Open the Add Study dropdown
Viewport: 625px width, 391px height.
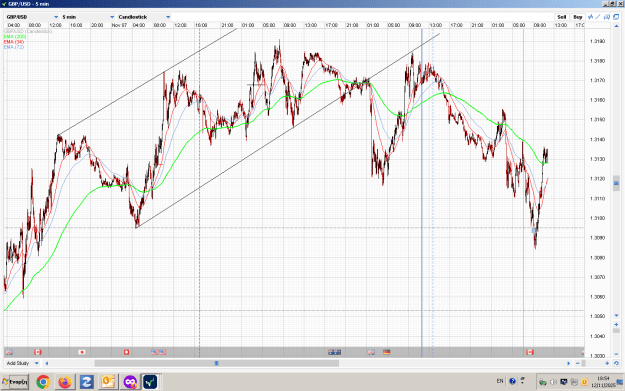[23, 363]
